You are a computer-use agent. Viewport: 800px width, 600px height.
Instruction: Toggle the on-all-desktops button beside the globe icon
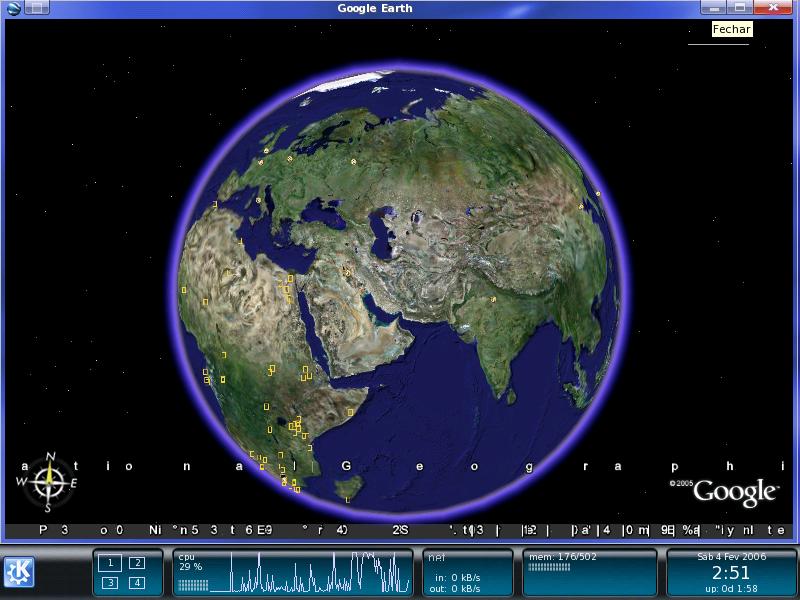point(37,8)
